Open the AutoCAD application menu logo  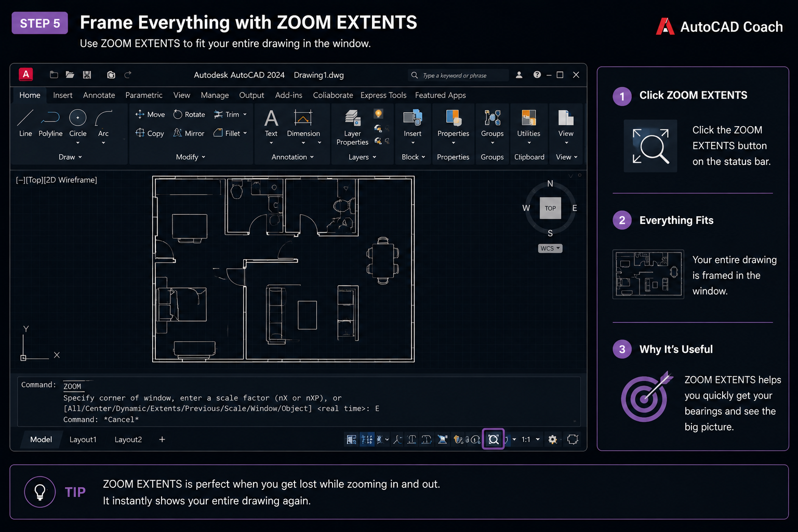(x=26, y=74)
